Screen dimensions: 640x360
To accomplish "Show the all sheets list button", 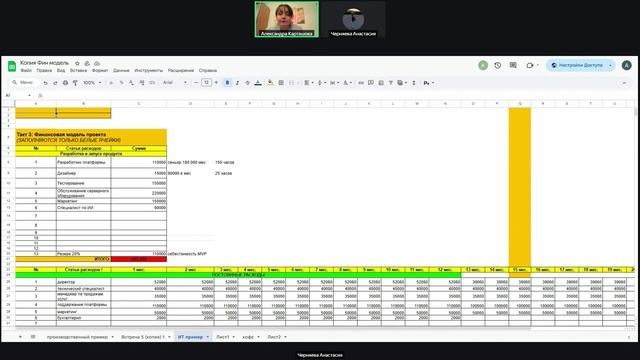I will 33,337.
